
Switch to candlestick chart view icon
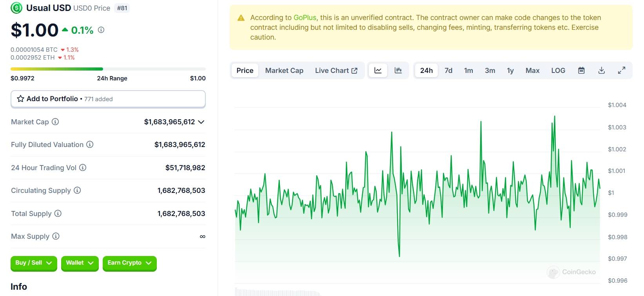point(398,71)
